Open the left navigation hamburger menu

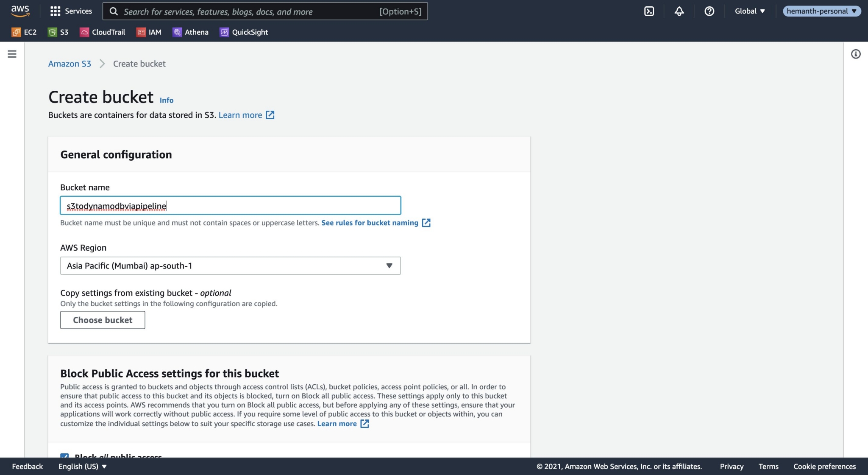click(x=12, y=54)
